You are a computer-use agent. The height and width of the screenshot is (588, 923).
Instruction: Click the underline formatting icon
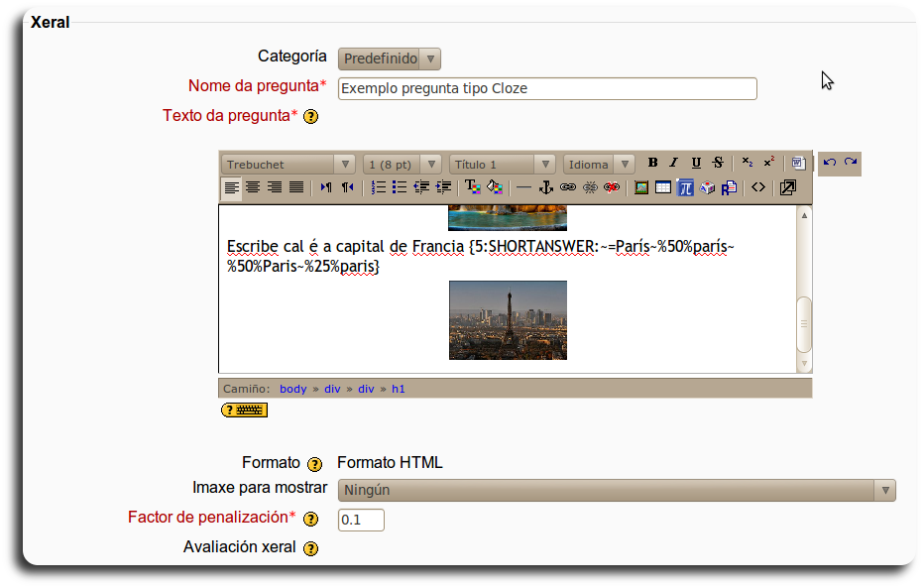695,164
